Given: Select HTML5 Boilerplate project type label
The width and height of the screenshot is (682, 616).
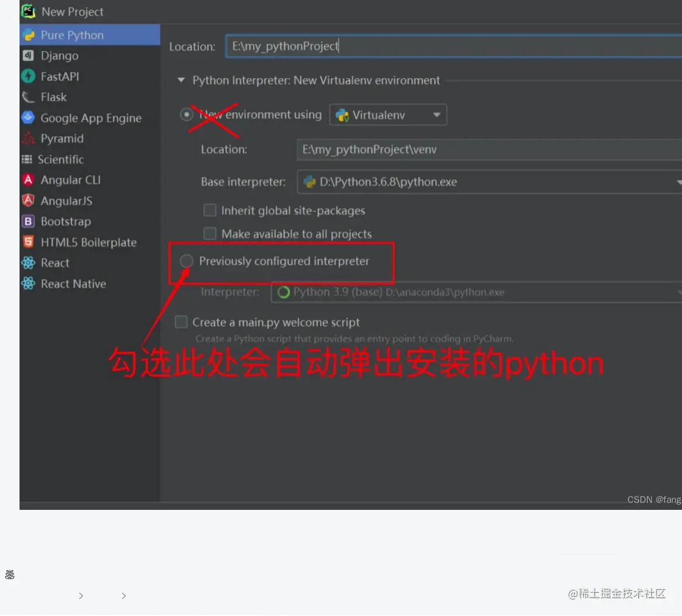Looking at the screenshot, I should point(88,242).
